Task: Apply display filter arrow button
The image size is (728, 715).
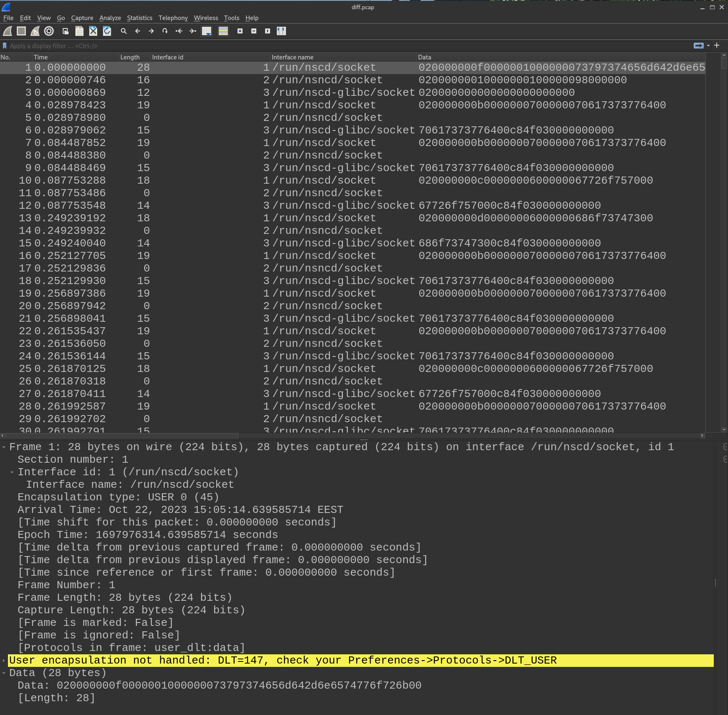Action: pos(698,46)
